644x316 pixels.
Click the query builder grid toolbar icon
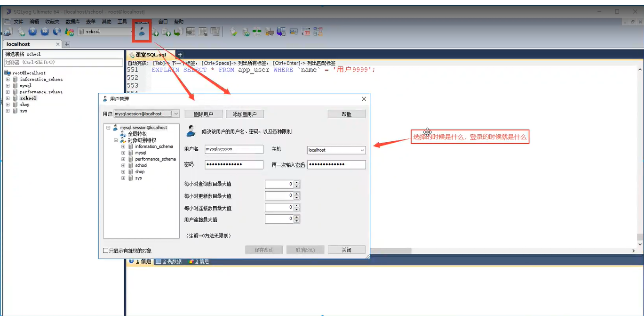pyautogui.click(x=306, y=32)
